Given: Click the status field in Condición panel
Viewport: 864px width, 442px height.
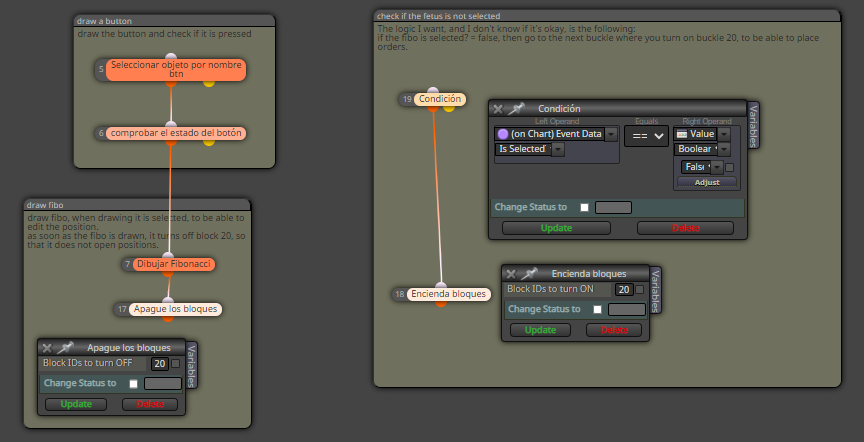Looking at the screenshot, I should tap(613, 208).
